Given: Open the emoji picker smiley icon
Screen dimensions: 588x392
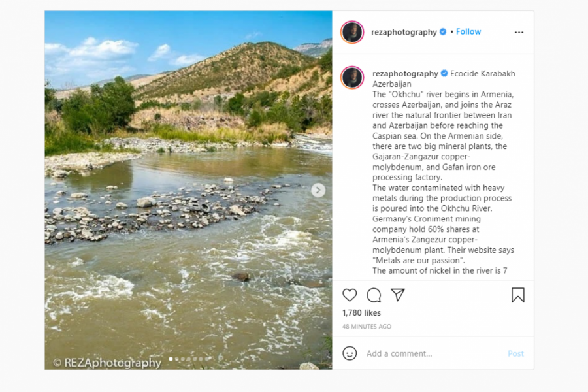Looking at the screenshot, I should tap(350, 353).
